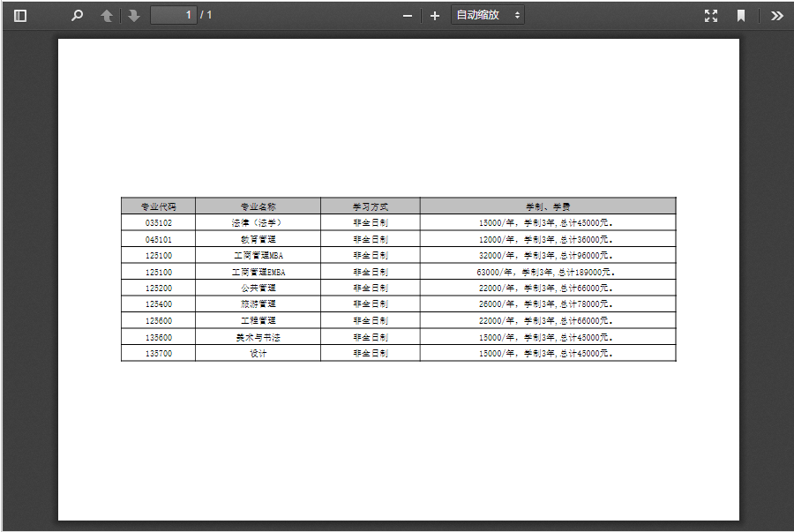Image resolution: width=794 pixels, height=532 pixels.
Task: Zoom in with the plus button
Action: coord(435,16)
